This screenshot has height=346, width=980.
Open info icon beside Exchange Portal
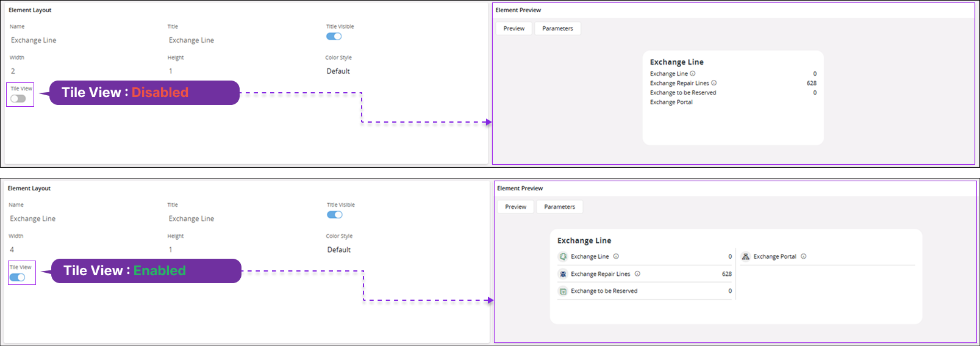[804, 256]
